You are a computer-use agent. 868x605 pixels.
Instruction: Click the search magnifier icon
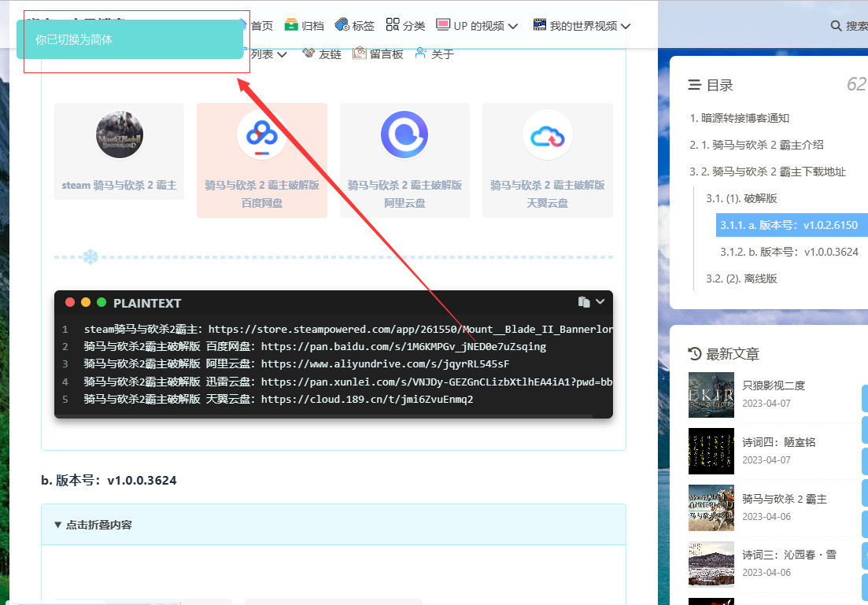[x=836, y=26]
